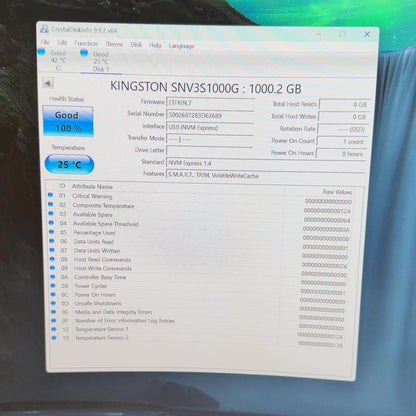This screenshot has height=416, width=416.
Task: Open the Disk menu
Action: pyautogui.click(x=136, y=45)
